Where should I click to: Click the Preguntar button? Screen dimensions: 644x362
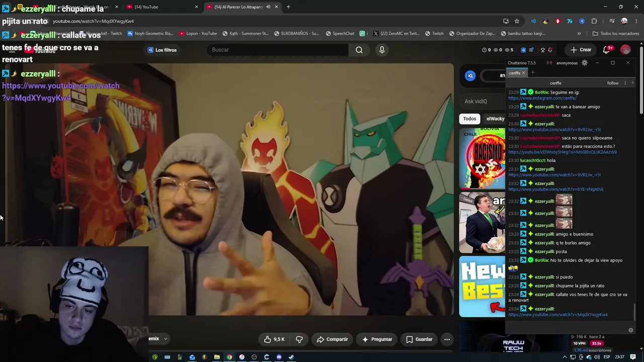click(377, 339)
